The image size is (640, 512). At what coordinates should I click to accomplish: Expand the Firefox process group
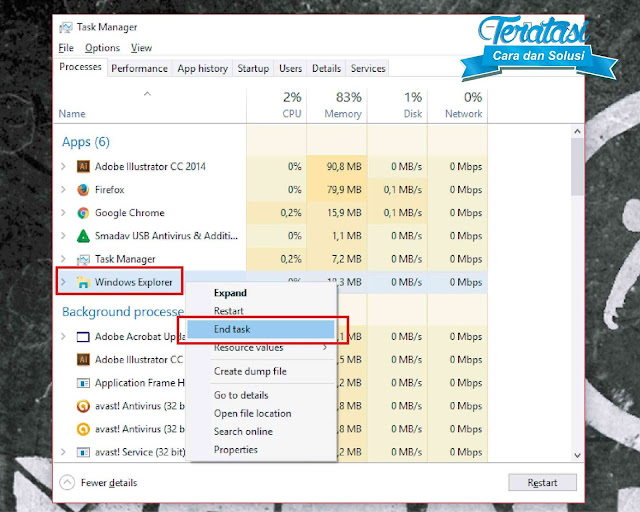63,190
